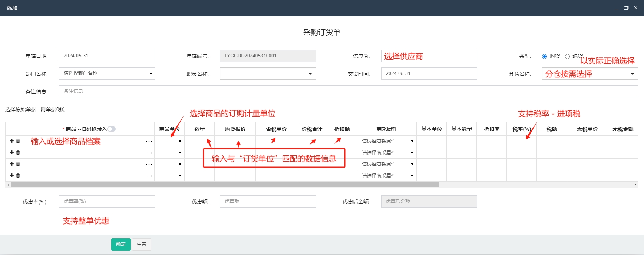Viewport: 644px width, 255px height.
Task: Click the ellipsis icon in fourth product row
Action: click(149, 176)
